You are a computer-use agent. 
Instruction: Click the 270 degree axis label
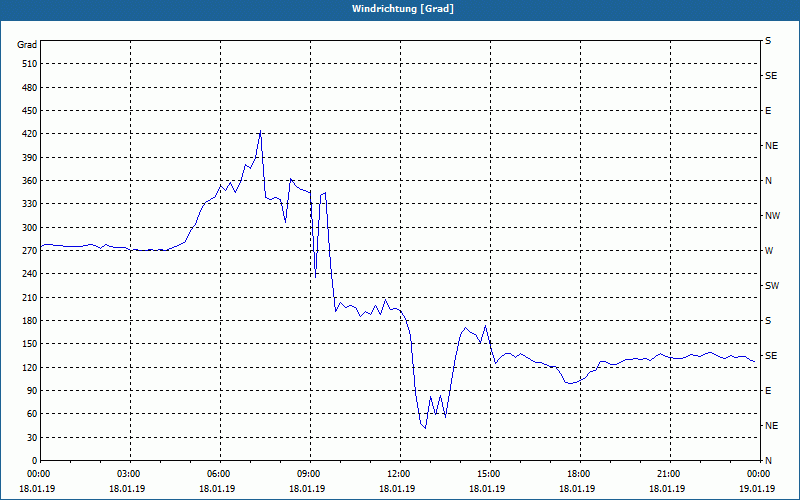click(x=30, y=251)
